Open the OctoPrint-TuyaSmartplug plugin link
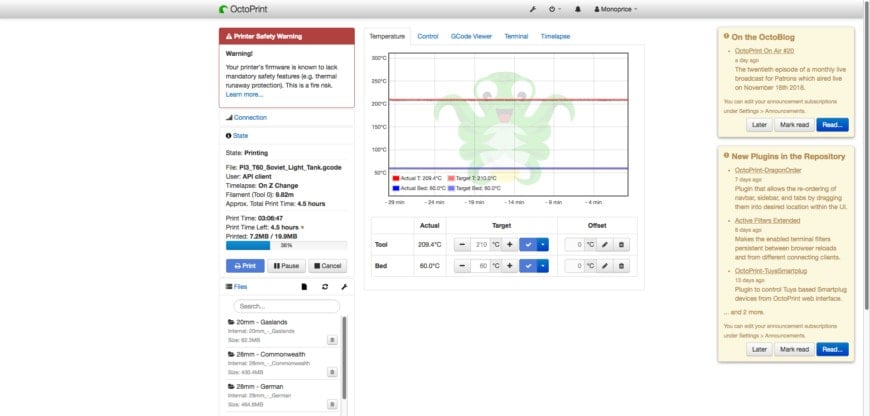870x416 pixels. 771,271
